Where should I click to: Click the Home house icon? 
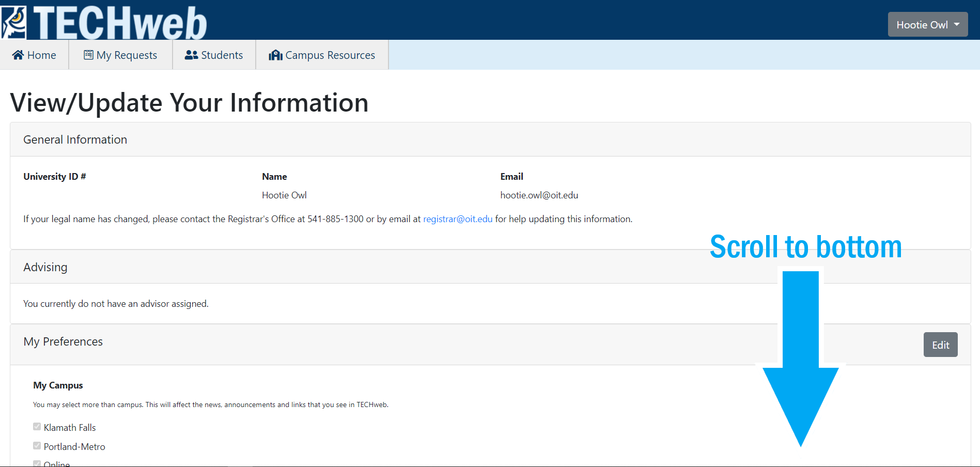(18, 55)
